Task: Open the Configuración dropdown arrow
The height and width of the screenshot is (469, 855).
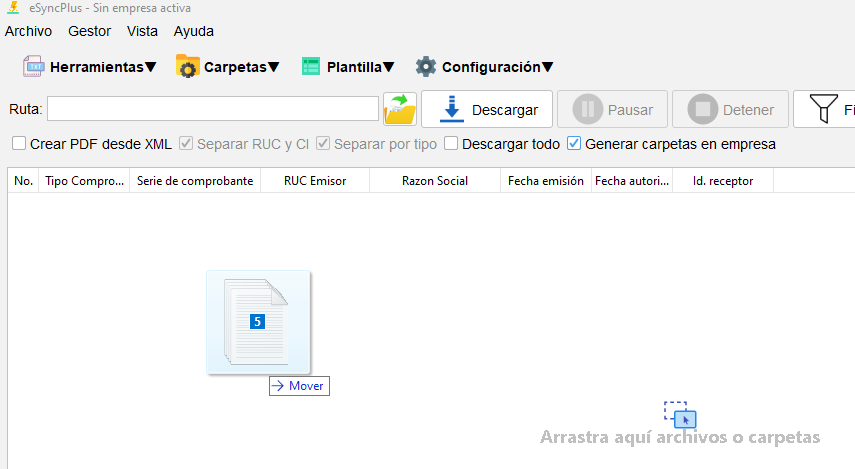Action: click(548, 68)
